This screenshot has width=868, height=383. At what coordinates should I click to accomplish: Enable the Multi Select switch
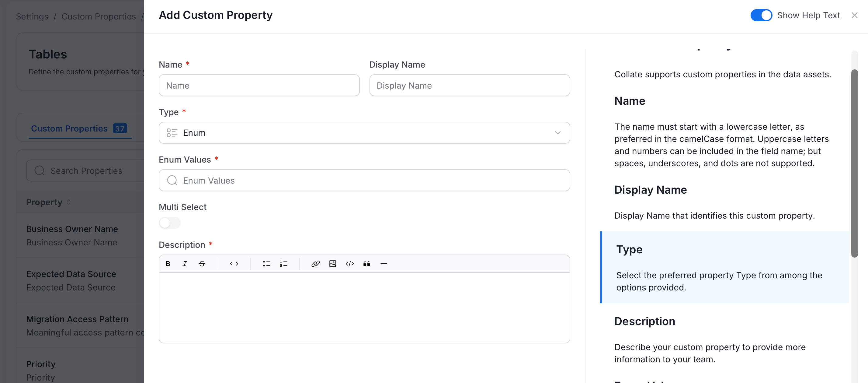tap(169, 223)
